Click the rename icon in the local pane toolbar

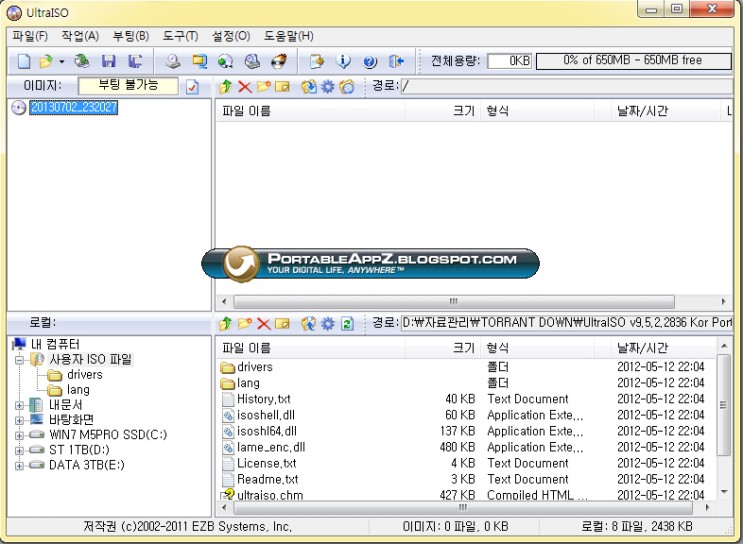click(282, 324)
